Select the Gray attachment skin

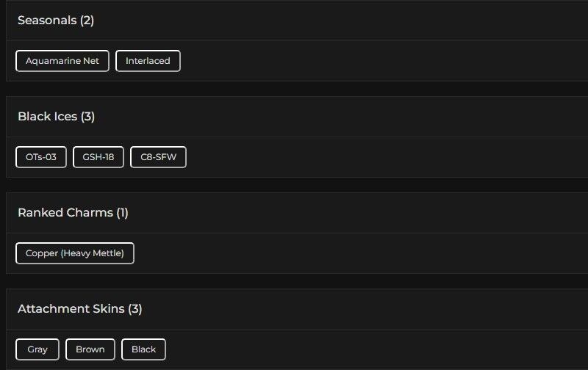37,349
